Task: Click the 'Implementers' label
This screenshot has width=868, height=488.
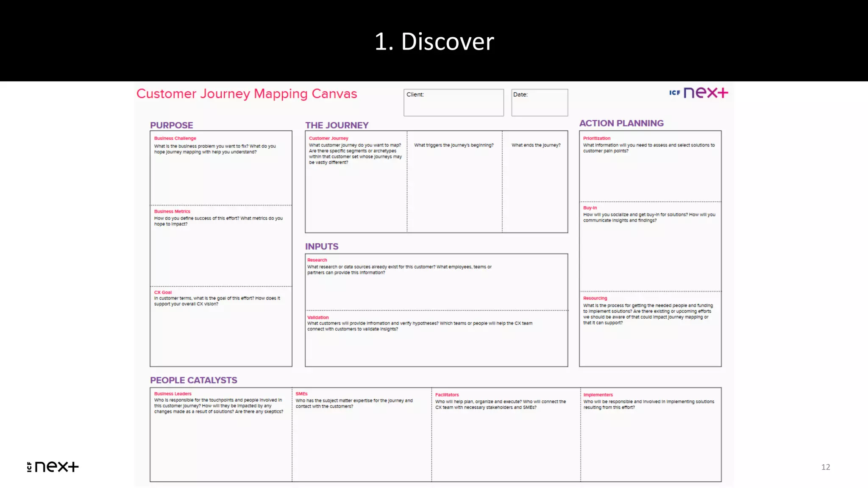Action: (598, 395)
